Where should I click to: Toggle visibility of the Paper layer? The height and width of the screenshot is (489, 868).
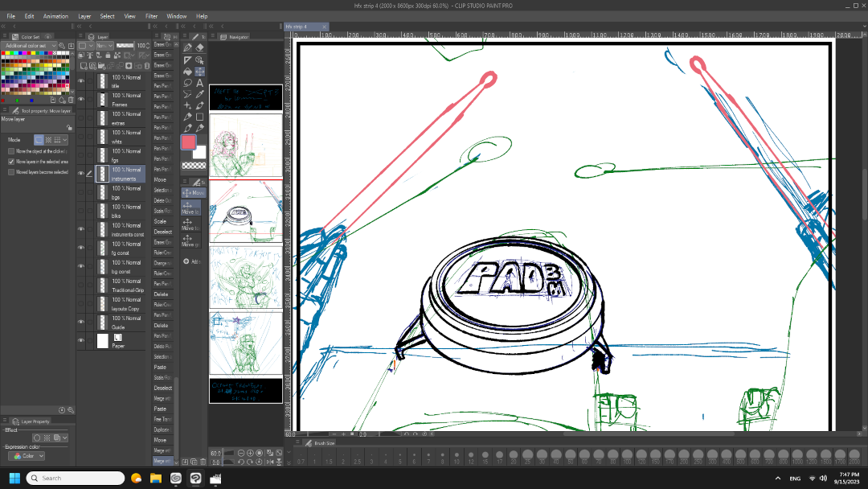point(80,341)
